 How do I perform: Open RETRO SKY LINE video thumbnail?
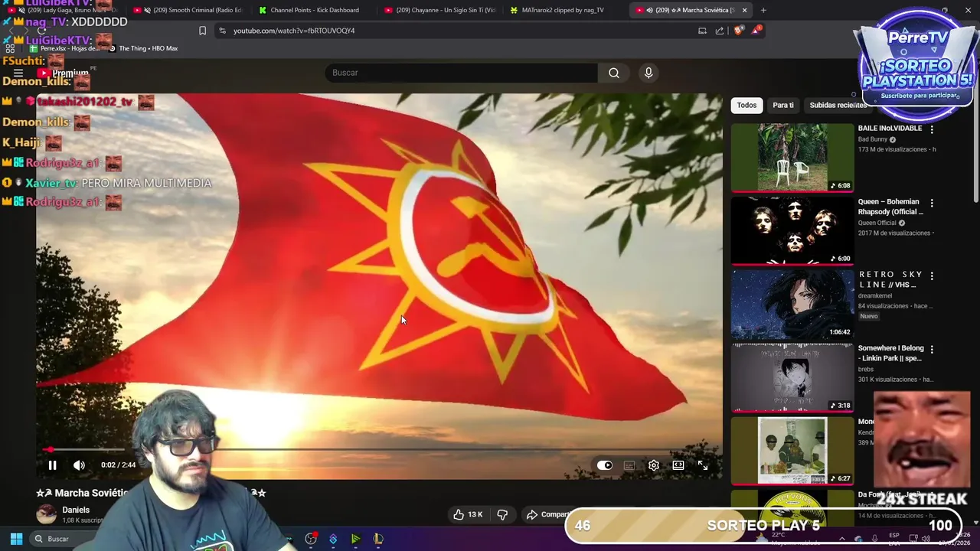click(792, 305)
